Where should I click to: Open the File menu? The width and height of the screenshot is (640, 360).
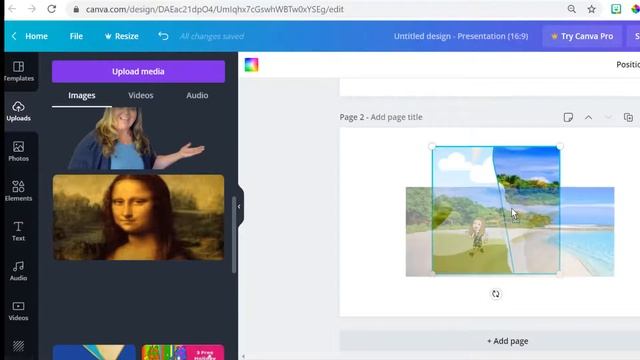[x=76, y=36]
